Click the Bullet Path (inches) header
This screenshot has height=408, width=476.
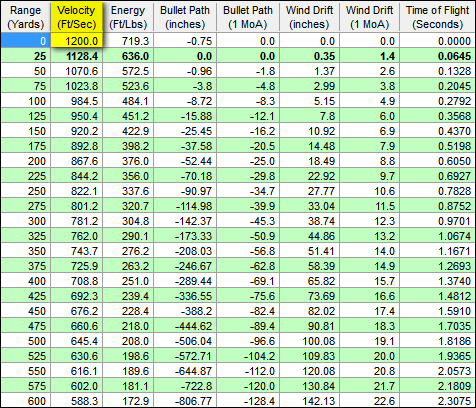point(185,17)
